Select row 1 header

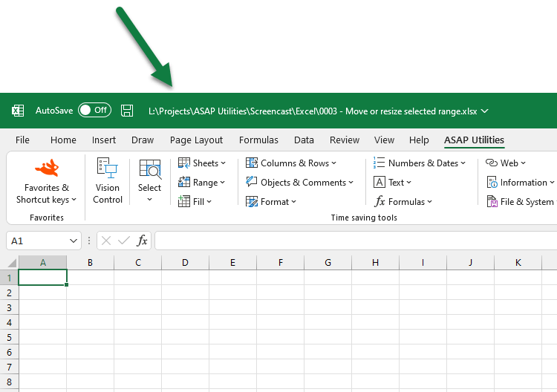coord(9,278)
